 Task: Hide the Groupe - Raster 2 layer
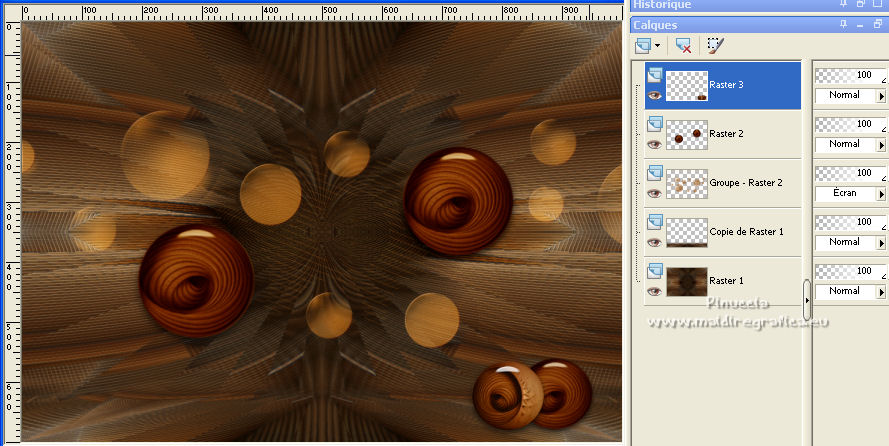[x=654, y=193]
